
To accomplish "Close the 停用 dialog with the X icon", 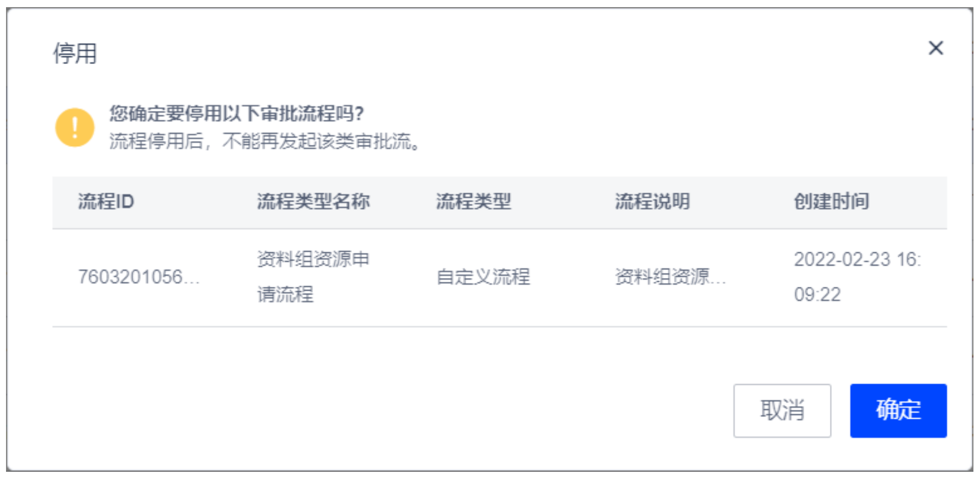I will [936, 48].
